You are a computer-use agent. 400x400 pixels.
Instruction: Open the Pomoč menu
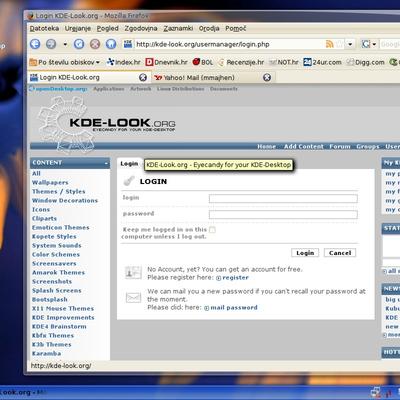[x=236, y=28]
